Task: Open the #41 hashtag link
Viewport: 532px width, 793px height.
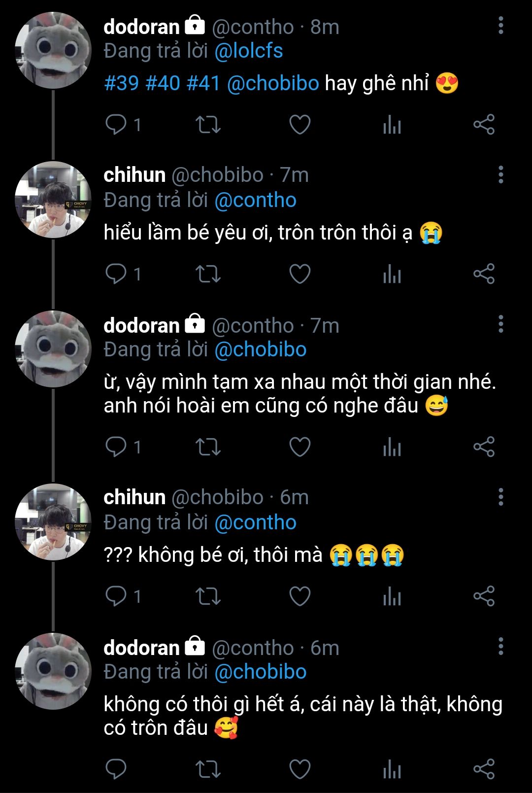Action: pos(203,83)
